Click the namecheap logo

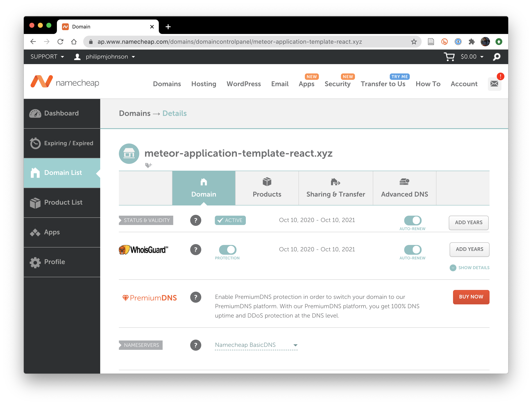(65, 82)
